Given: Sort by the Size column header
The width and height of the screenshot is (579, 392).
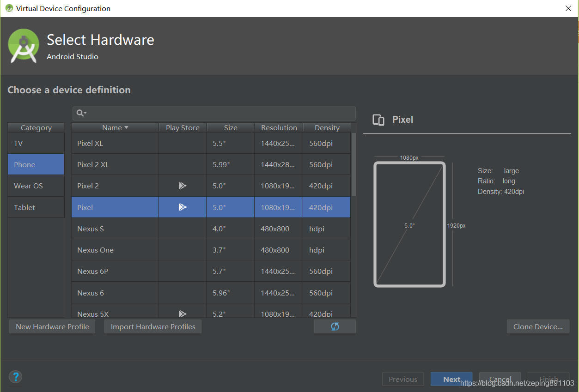Looking at the screenshot, I should (231, 128).
